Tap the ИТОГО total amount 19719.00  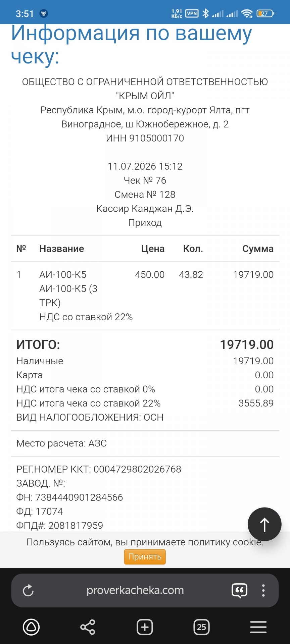[247, 344]
